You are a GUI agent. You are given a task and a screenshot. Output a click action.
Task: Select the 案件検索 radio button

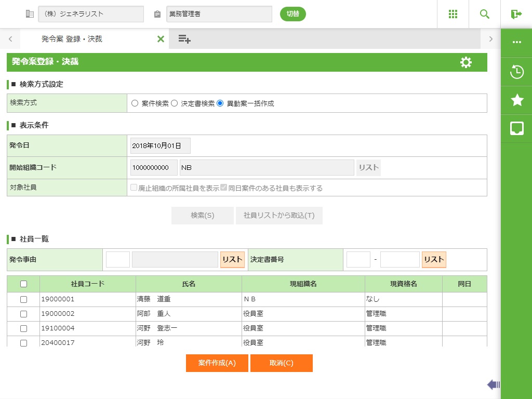coord(135,103)
